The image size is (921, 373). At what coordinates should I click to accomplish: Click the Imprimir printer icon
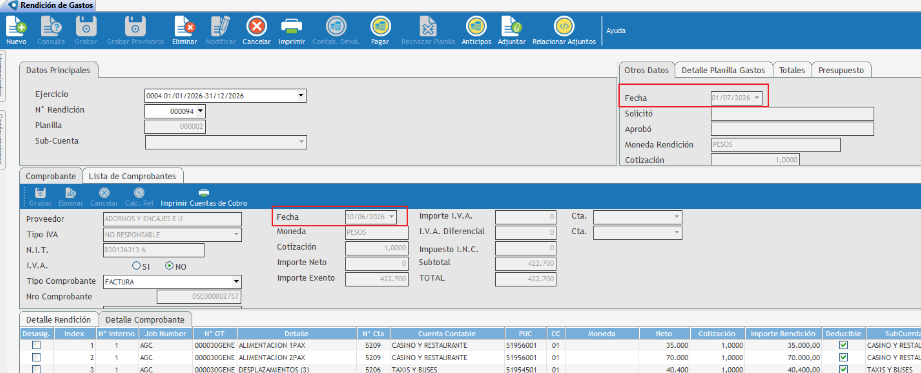(291, 27)
